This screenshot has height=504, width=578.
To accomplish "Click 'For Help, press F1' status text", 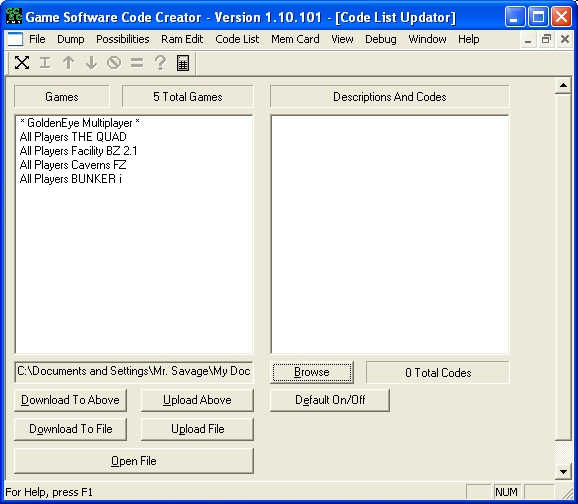I will point(49,492).
